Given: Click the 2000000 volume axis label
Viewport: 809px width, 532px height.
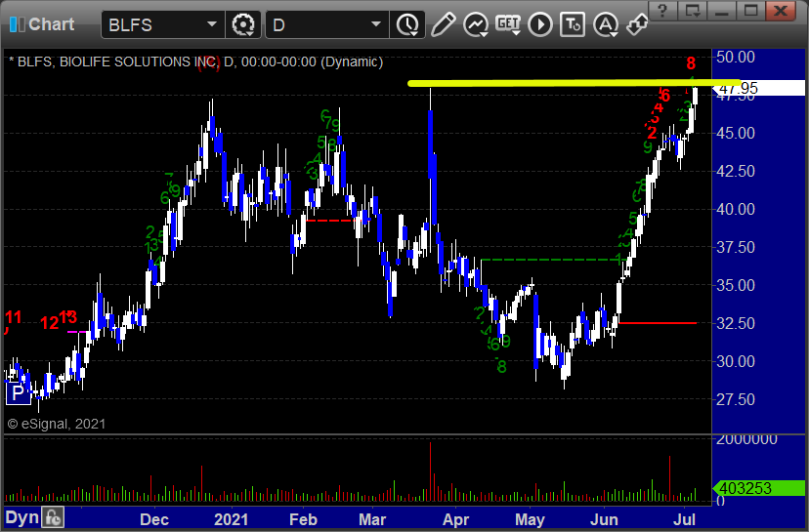Looking at the screenshot, I should [x=746, y=439].
